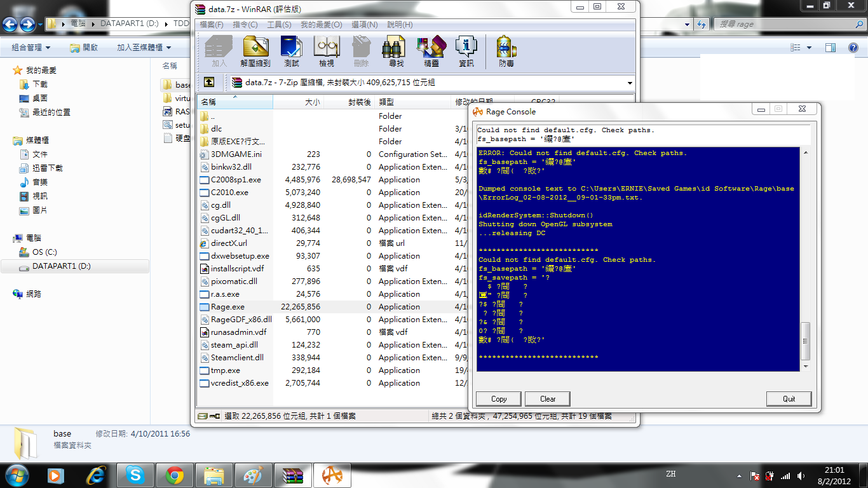Open Paint from the taskbar

coord(253,474)
